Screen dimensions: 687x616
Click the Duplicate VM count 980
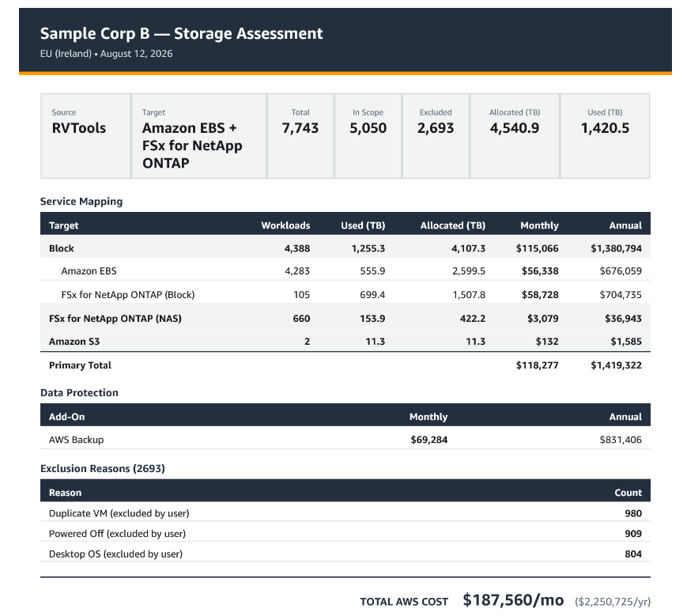tap(633, 513)
